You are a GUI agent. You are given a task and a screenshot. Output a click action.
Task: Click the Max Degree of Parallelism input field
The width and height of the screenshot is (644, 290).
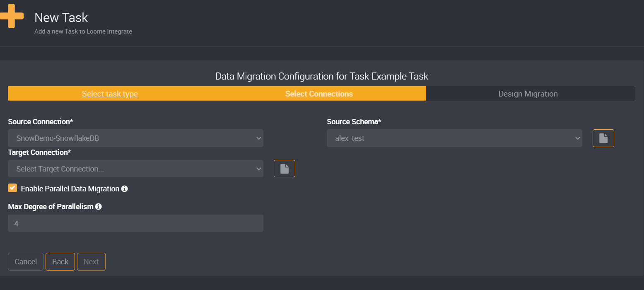(x=135, y=223)
